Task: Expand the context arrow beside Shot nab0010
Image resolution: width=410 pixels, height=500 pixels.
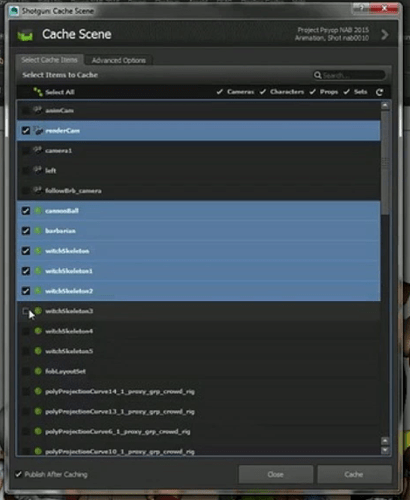Action: (385, 34)
